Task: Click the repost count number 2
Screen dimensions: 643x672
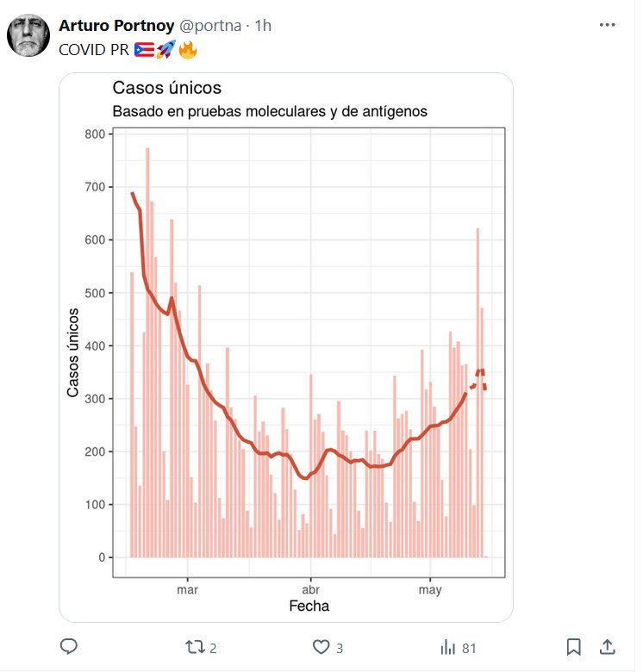Action: pos(213,648)
